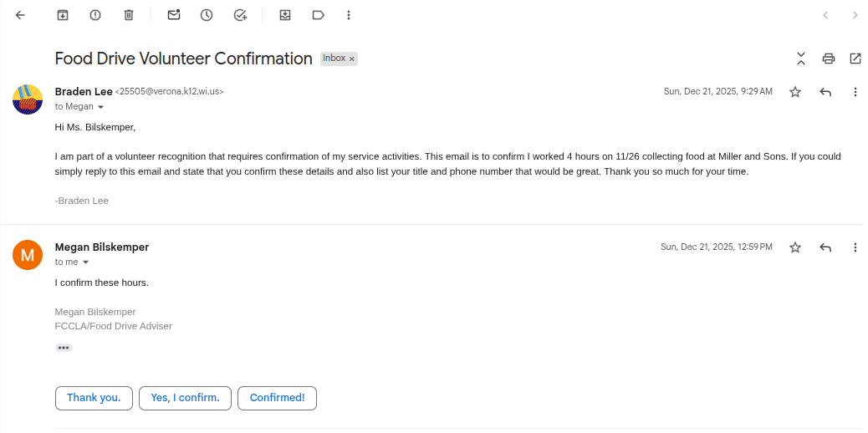Star Megan Bilskemper's reply
This screenshot has height=433, width=868.
click(x=795, y=247)
